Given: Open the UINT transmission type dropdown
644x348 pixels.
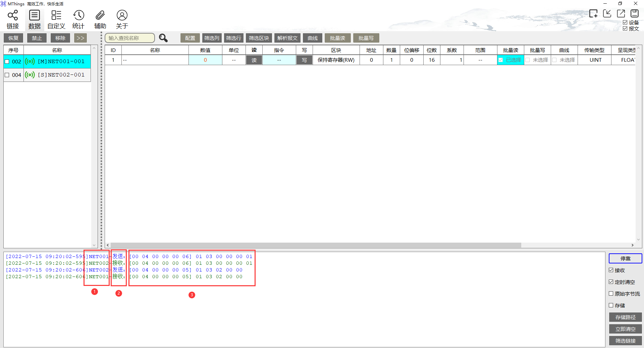Looking at the screenshot, I should (596, 60).
